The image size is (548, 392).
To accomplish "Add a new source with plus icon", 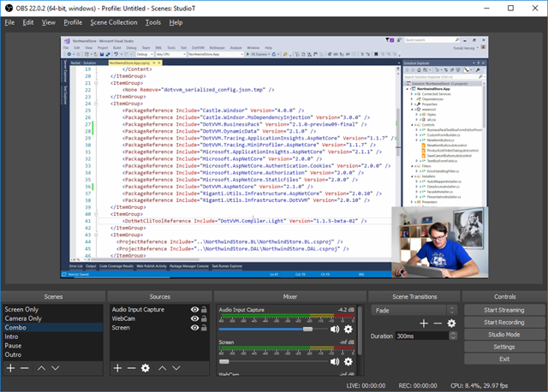I will [x=118, y=368].
